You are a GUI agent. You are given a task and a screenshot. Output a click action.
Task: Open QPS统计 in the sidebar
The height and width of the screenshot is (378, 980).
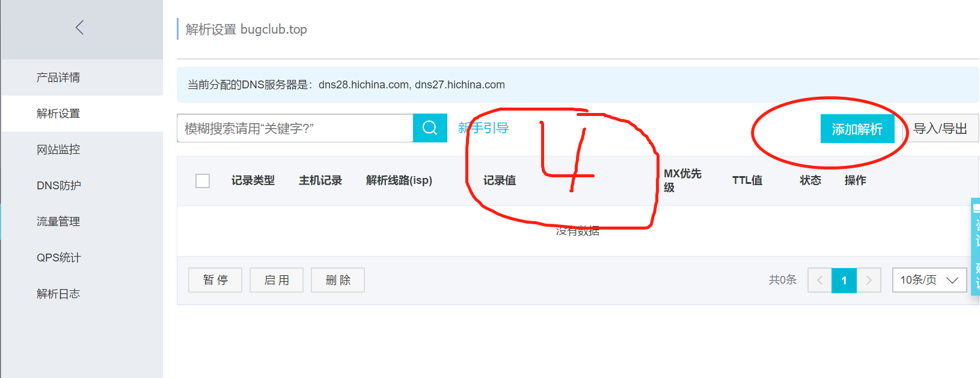coord(58,258)
